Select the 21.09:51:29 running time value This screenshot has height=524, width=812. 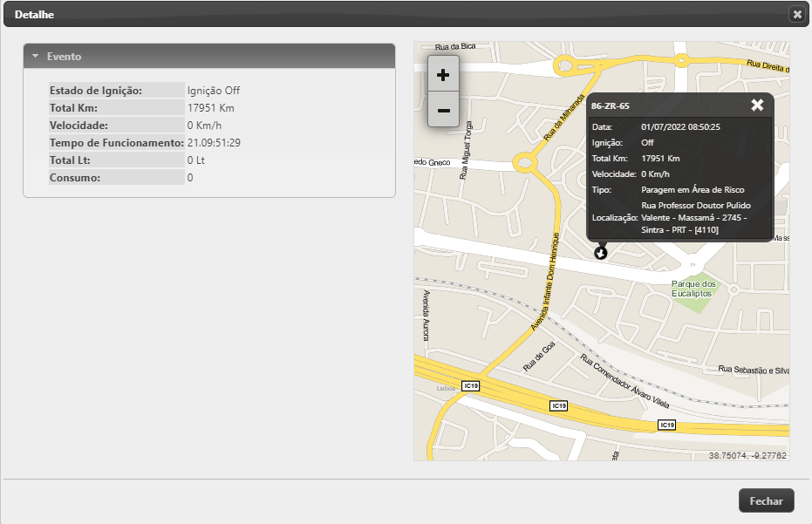(214, 143)
